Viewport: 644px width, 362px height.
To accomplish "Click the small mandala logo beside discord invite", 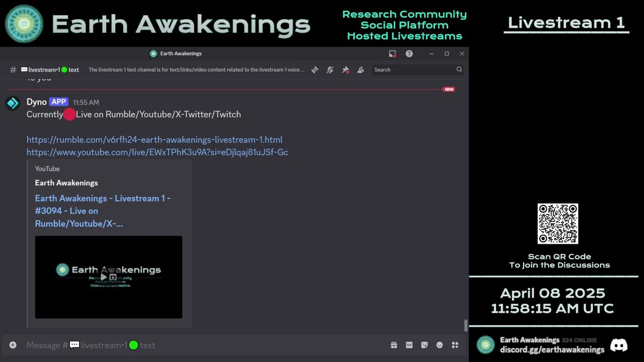I will point(486,345).
